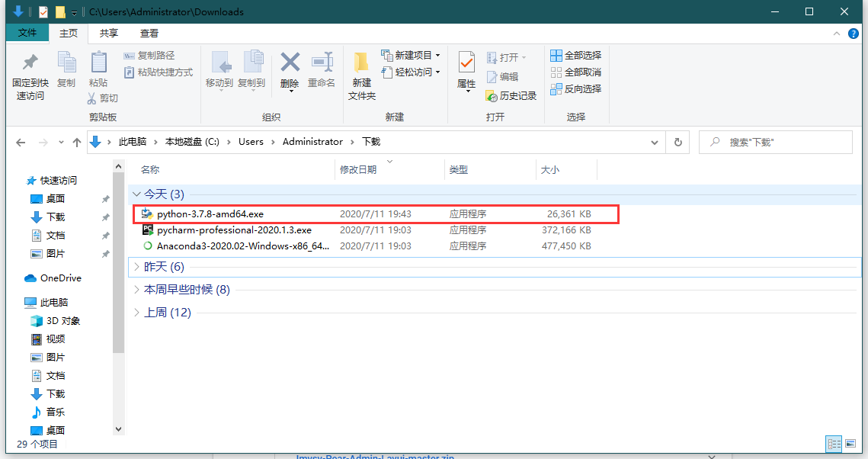Open OneDrive in the navigation pane

tap(60, 278)
